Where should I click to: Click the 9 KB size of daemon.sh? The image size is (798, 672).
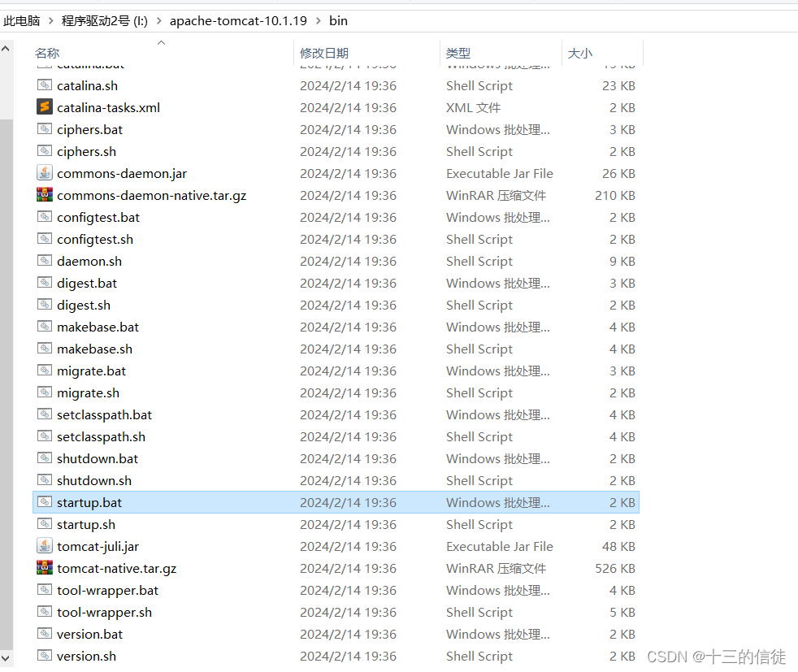[x=622, y=262]
